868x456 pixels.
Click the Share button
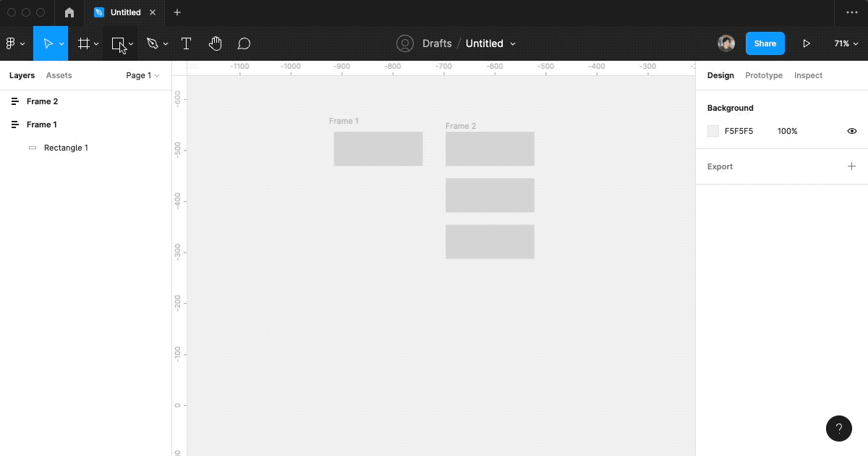coord(765,43)
